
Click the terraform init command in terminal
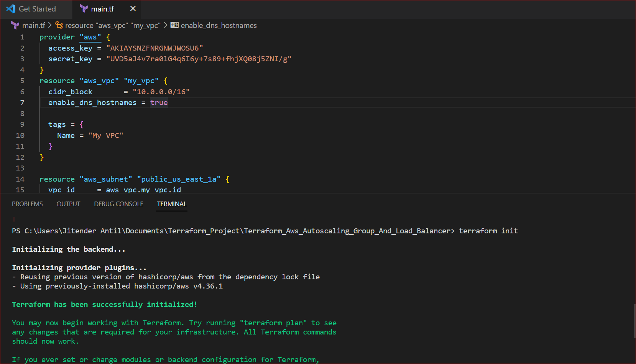pos(488,231)
